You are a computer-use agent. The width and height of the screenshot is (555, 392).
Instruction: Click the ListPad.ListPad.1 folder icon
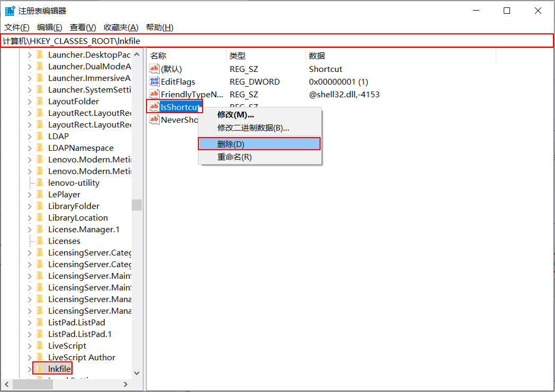40,334
